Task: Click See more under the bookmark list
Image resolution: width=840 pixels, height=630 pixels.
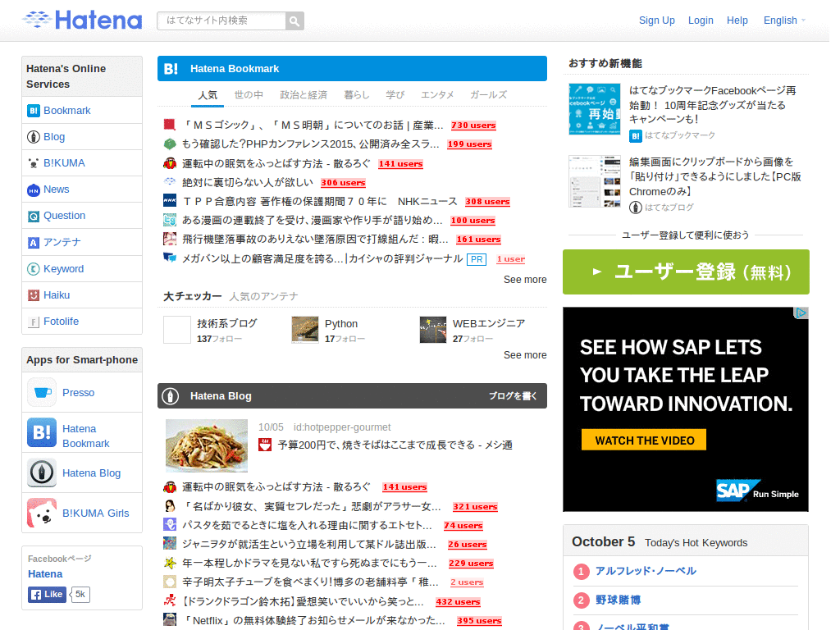Action: point(525,280)
